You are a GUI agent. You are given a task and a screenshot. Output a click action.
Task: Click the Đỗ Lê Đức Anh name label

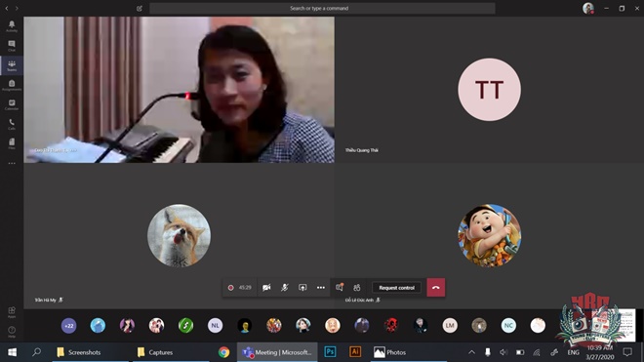click(x=359, y=300)
